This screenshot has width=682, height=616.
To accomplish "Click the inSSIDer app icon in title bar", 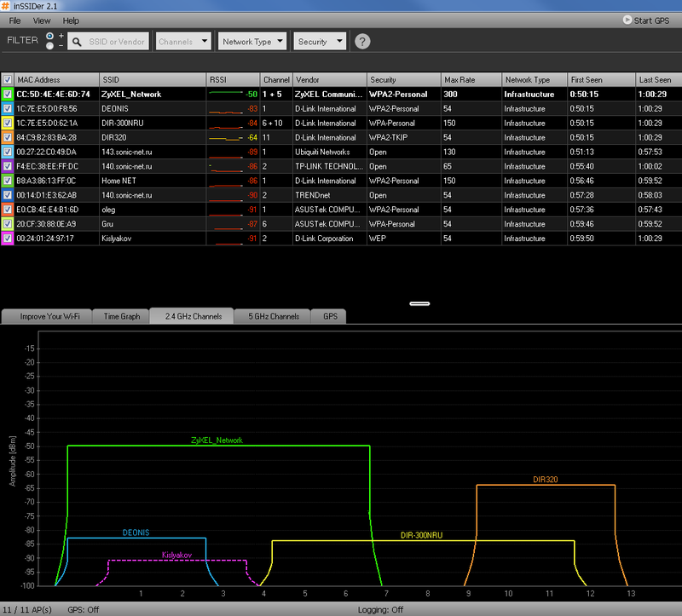I will coord(5,6).
